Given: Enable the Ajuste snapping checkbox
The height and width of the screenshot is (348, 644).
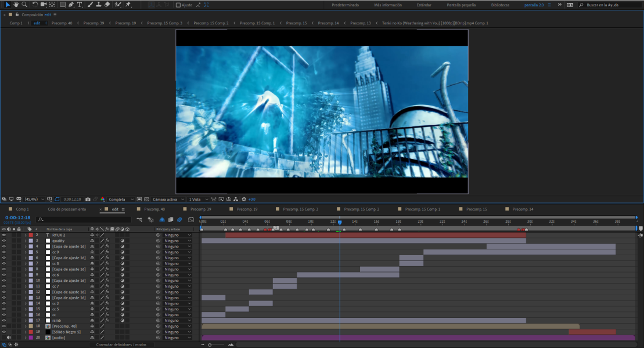Looking at the screenshot, I should 178,5.
